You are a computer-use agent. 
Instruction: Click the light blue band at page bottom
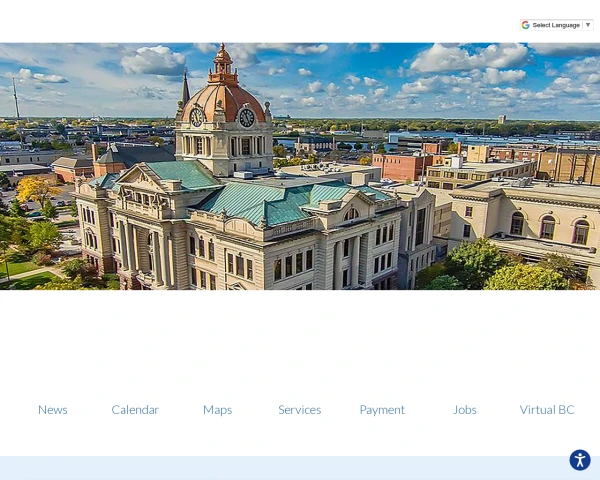click(x=300, y=468)
